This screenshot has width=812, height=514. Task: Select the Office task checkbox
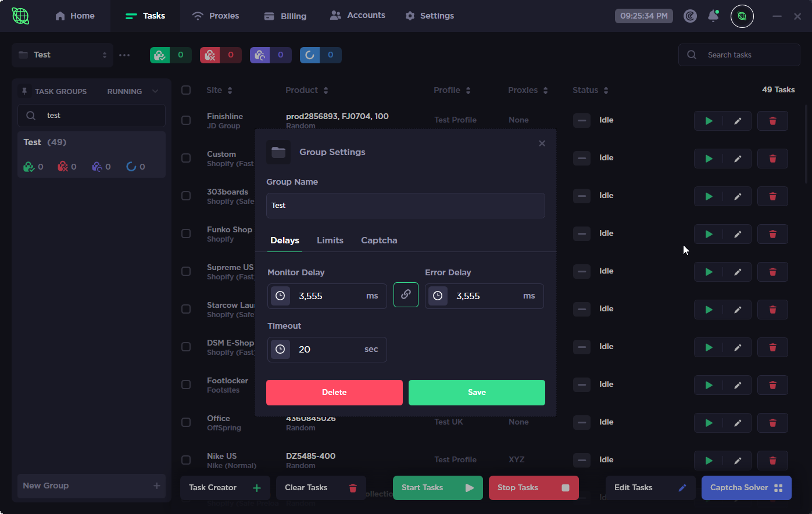coord(186,422)
